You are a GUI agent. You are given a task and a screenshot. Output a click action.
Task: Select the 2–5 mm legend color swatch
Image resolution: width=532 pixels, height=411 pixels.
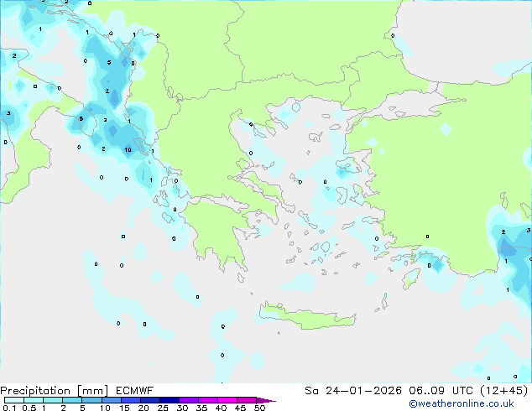coord(72,400)
